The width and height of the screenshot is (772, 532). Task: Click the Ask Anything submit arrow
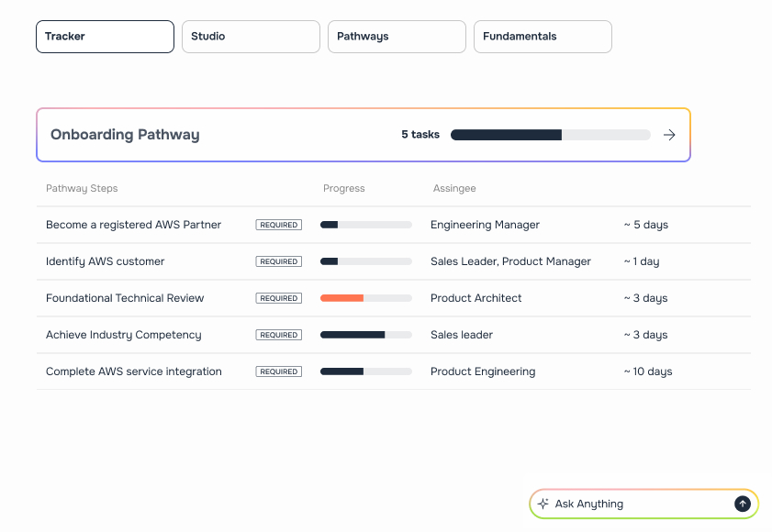[x=743, y=504]
